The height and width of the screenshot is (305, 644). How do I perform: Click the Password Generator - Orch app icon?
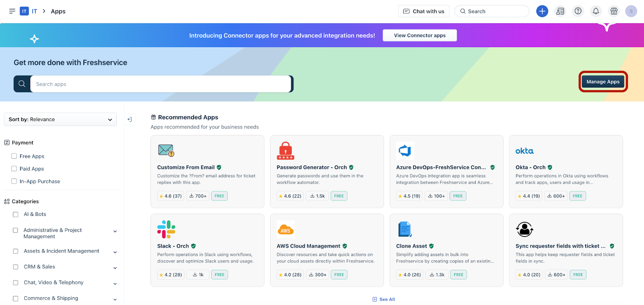(285, 151)
